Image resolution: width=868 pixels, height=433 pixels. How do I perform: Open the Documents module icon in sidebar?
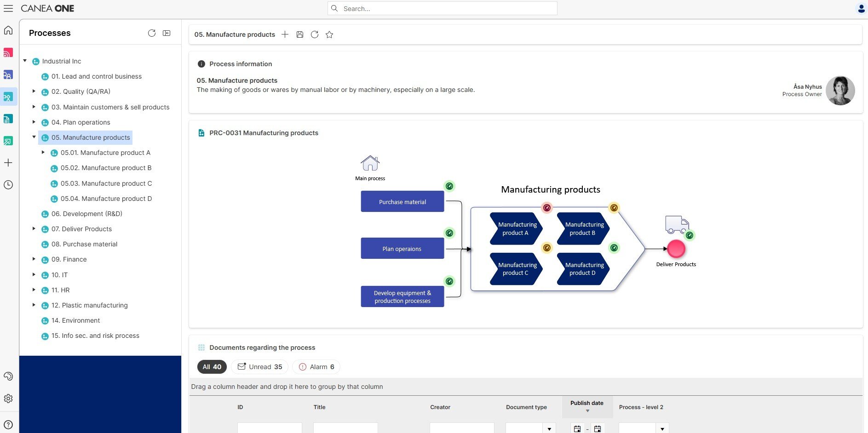[x=8, y=119]
